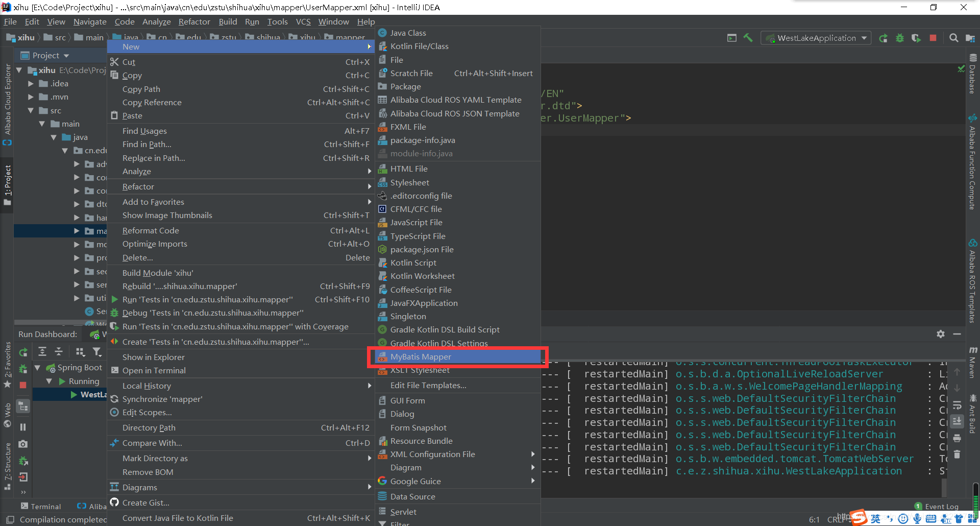Click the Select Run/Debug target icon left of hammer
Screen dimensions: 980x526
(732, 38)
